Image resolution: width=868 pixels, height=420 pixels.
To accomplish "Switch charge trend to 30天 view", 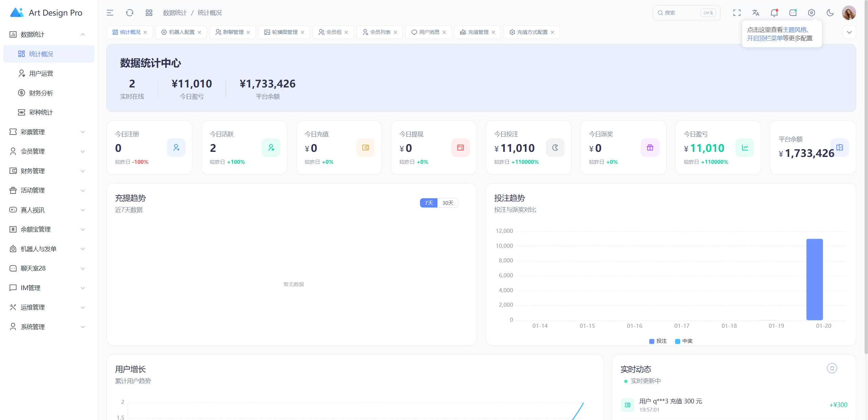I will point(448,203).
